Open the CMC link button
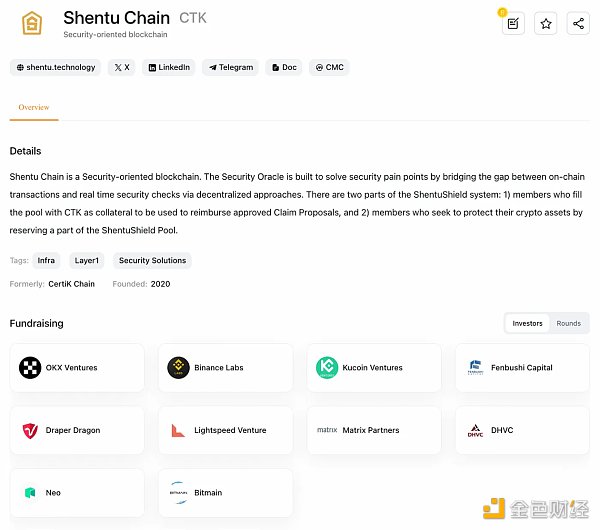Viewport: 600px width, 530px height. (x=329, y=68)
